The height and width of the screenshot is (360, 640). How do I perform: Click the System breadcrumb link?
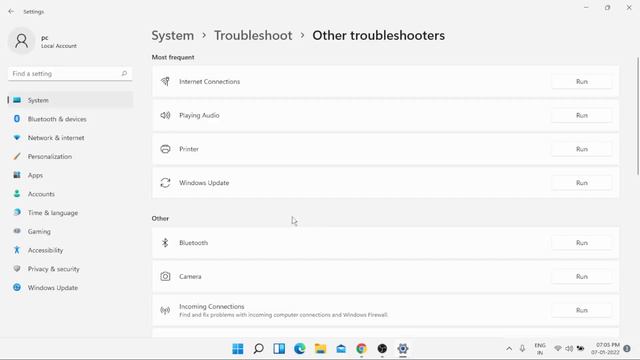[173, 36]
